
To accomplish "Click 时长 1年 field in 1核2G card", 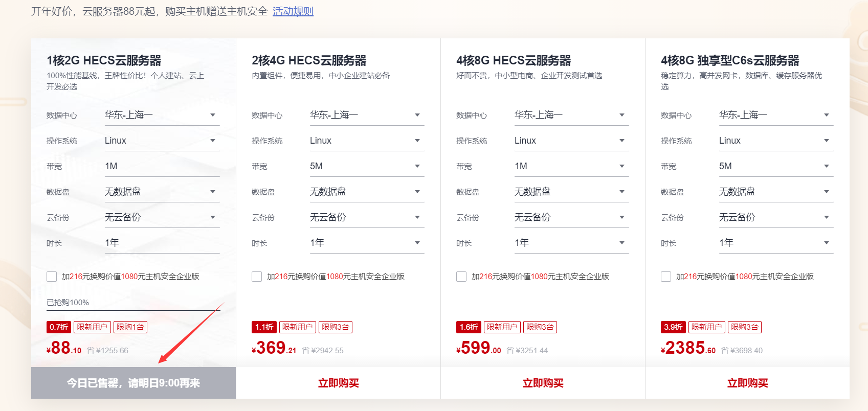I will tap(162, 243).
